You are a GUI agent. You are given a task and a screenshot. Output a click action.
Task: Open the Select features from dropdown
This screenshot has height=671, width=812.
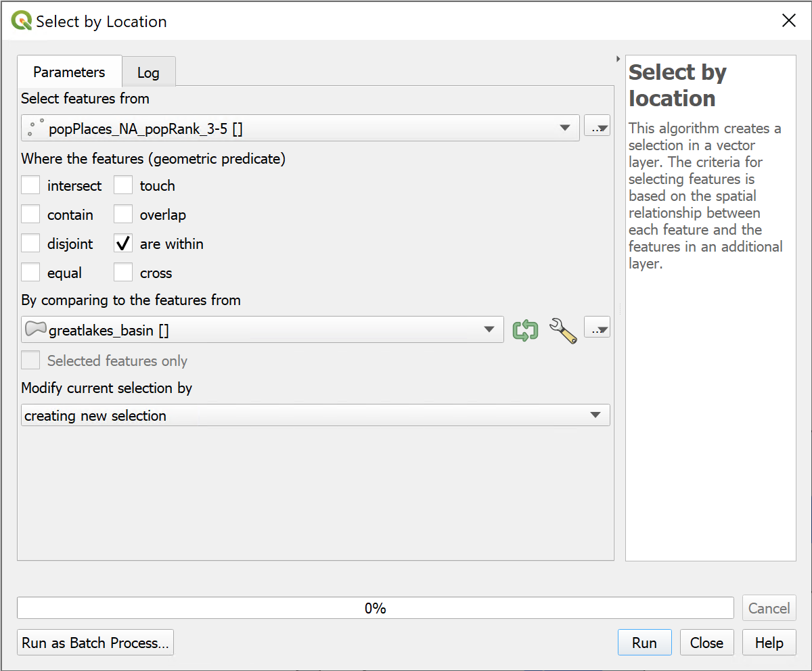300,128
